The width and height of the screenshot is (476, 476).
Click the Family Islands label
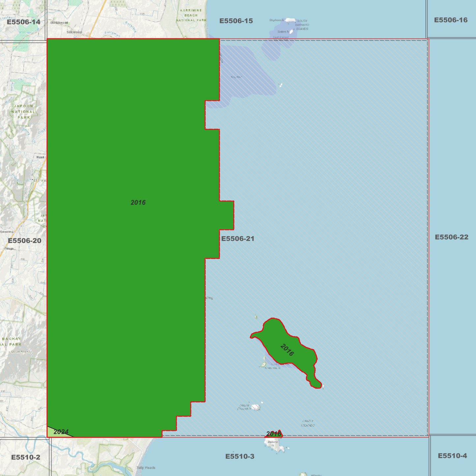pos(309,423)
